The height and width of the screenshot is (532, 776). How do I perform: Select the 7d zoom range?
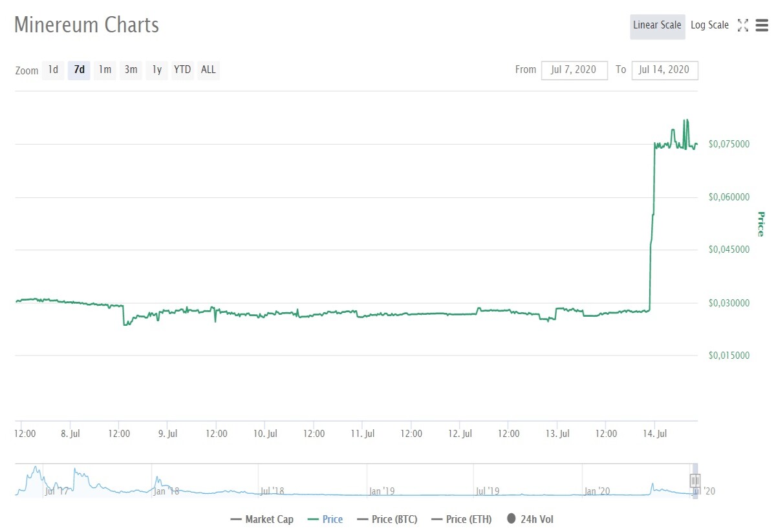coord(79,69)
